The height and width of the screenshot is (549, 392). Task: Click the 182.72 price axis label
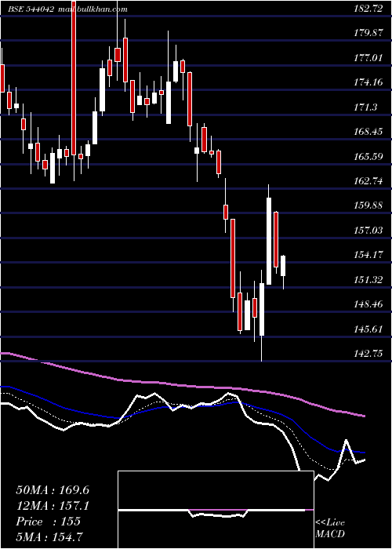(368, 9)
